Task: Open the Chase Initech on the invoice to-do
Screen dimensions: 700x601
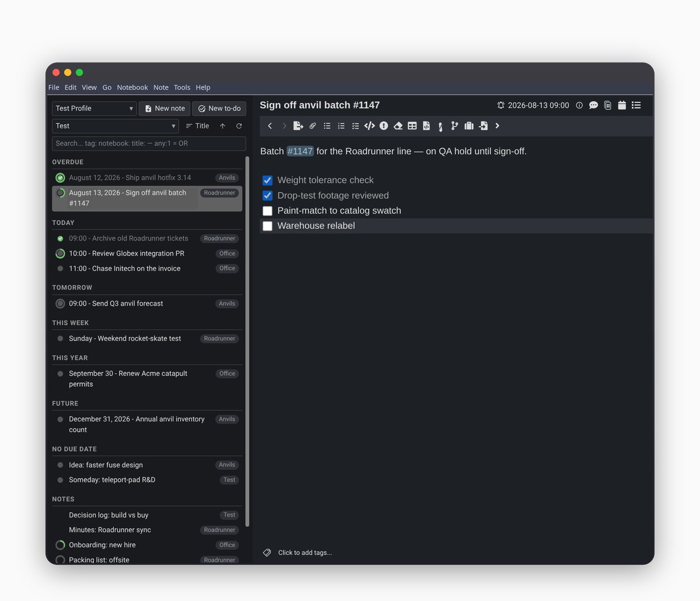Action: 124,268
